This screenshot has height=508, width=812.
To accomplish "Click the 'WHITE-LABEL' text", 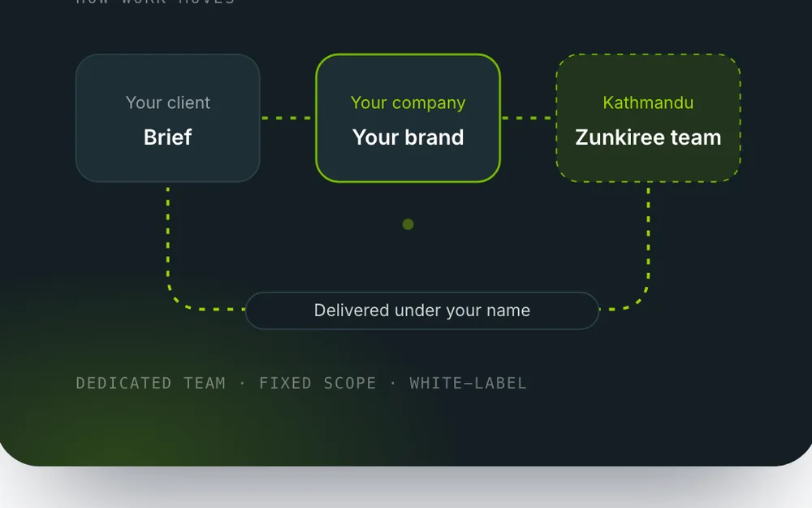I will tap(469, 383).
